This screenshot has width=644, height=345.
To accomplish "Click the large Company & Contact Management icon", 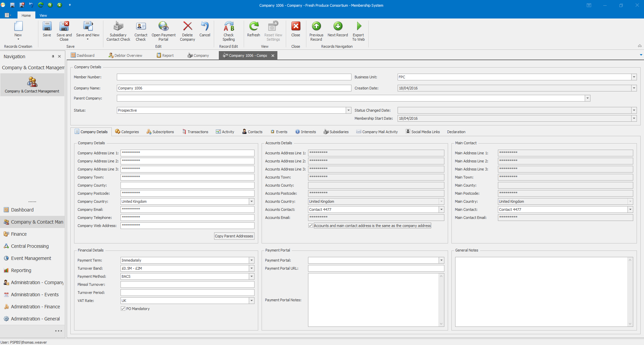I will point(32,82).
